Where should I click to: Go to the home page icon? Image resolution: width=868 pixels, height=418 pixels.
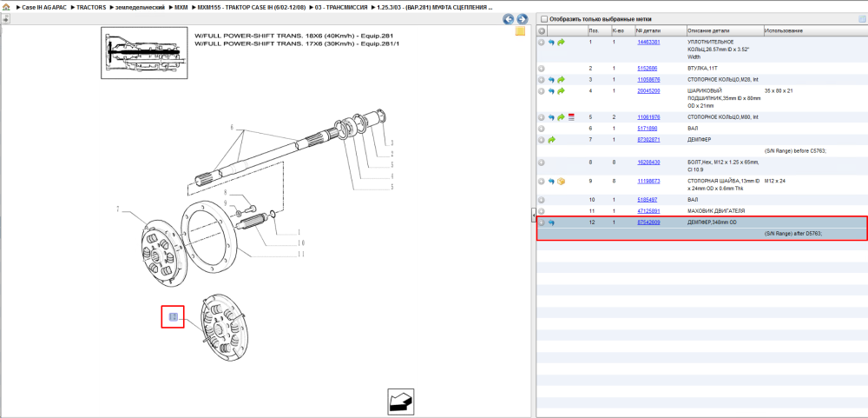(x=5, y=8)
